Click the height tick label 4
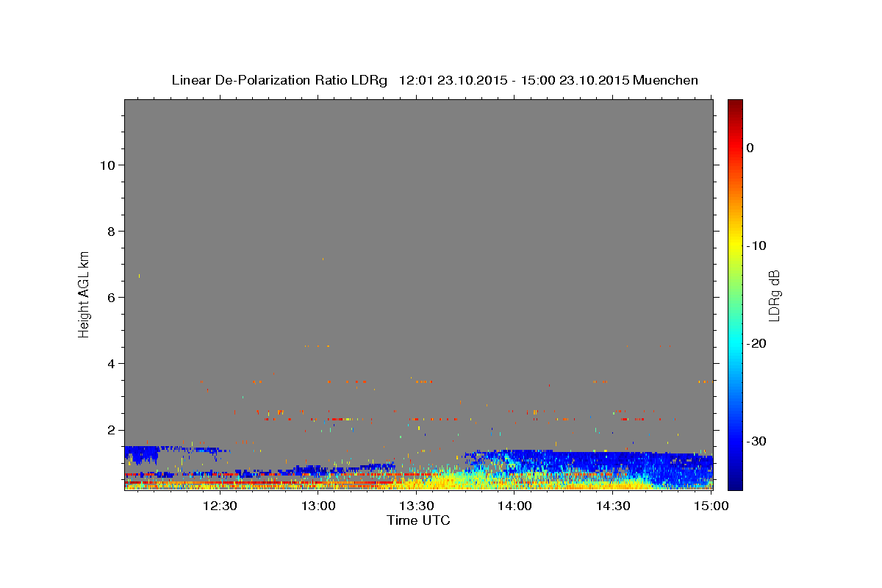This screenshot has width=882, height=588. click(x=110, y=363)
